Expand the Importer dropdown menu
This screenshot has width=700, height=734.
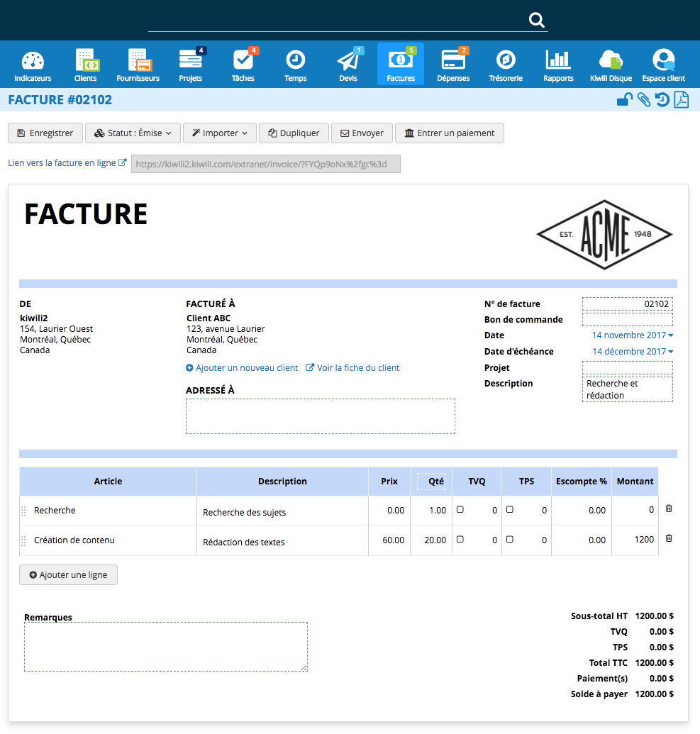[219, 133]
